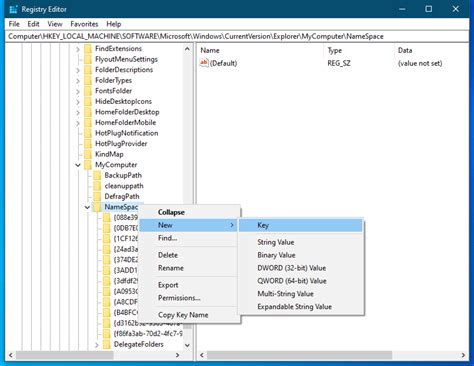Click the MyComputer folder icon
The width and height of the screenshot is (474, 366).
(88, 165)
